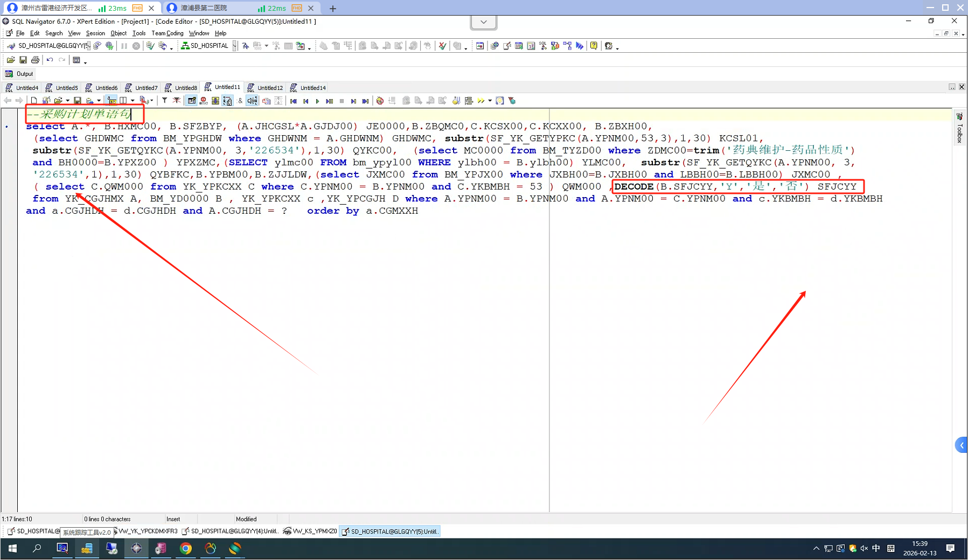
Task: Toggle the speaker-style toolbar button
Action: pyautogui.click(x=252, y=101)
